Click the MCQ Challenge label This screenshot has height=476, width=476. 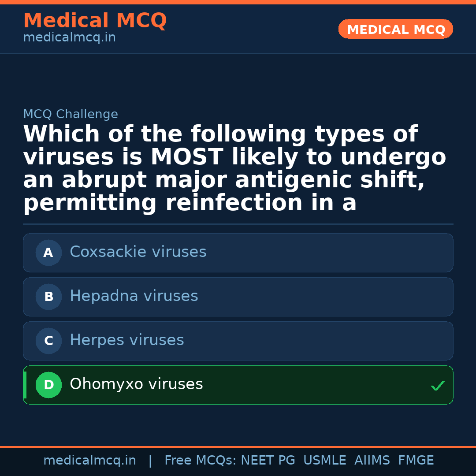(71, 115)
